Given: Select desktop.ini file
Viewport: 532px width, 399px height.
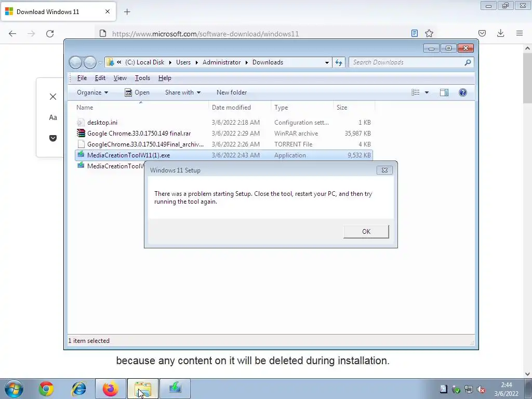Looking at the screenshot, I should click(224, 123).
